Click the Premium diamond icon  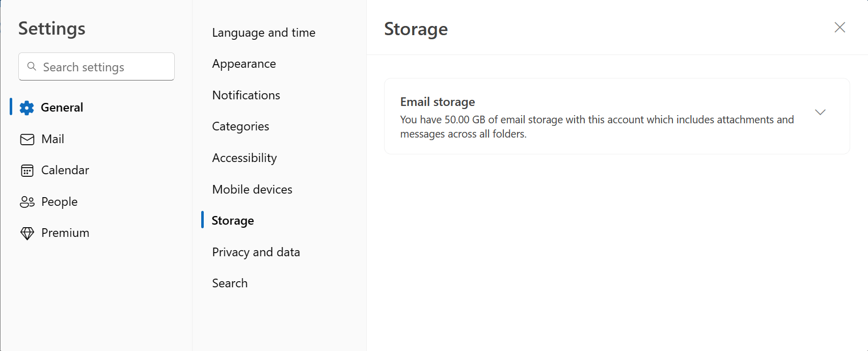point(26,233)
